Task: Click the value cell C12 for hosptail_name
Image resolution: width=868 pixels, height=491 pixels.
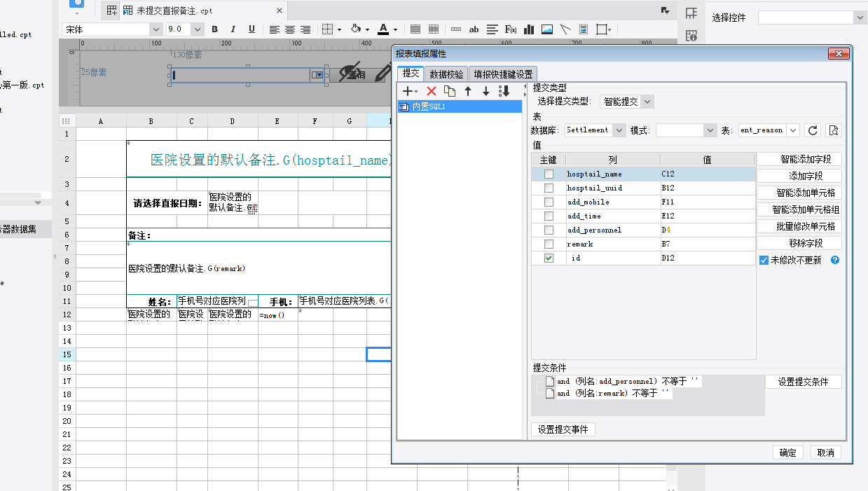Action: pyautogui.click(x=708, y=174)
